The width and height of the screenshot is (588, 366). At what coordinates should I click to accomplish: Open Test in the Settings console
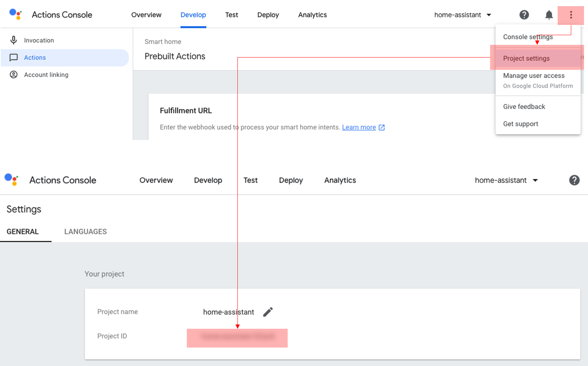tap(250, 180)
